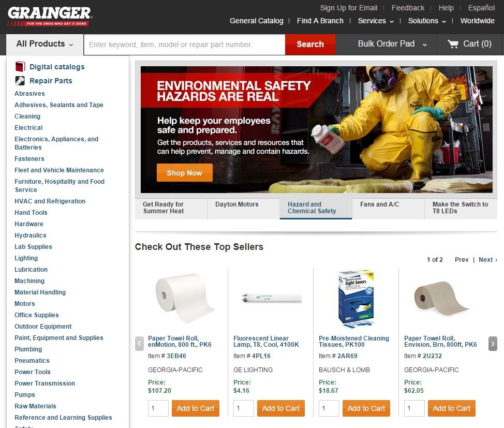
Task: Click the quantity field for item 2U232
Action: (414, 408)
